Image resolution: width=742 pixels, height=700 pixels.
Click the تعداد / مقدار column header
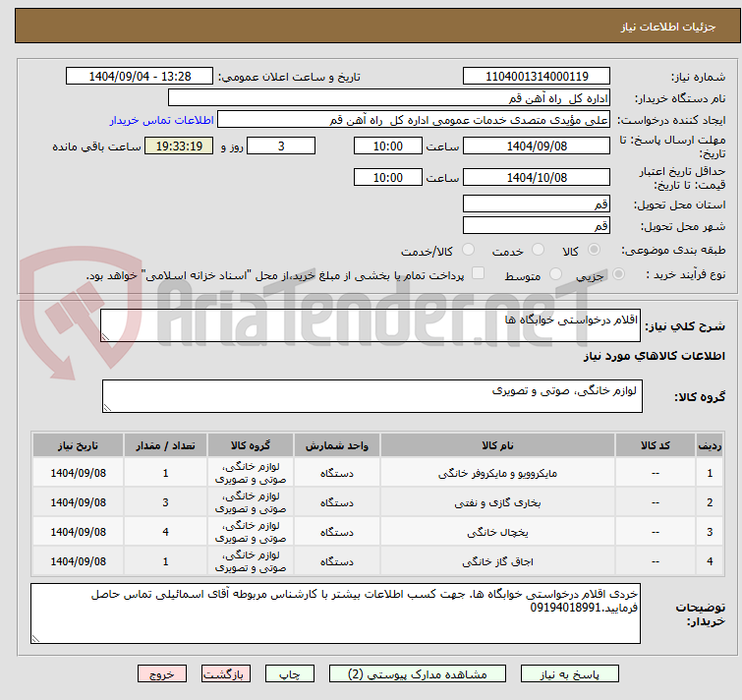coord(165,445)
